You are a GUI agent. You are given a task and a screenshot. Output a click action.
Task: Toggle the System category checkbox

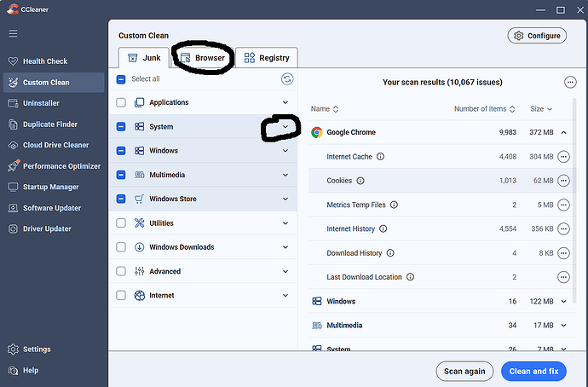[121, 127]
